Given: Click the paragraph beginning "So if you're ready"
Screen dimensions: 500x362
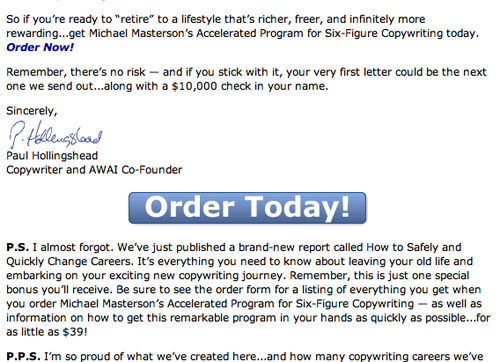Looking at the screenshot, I should click(x=243, y=33).
